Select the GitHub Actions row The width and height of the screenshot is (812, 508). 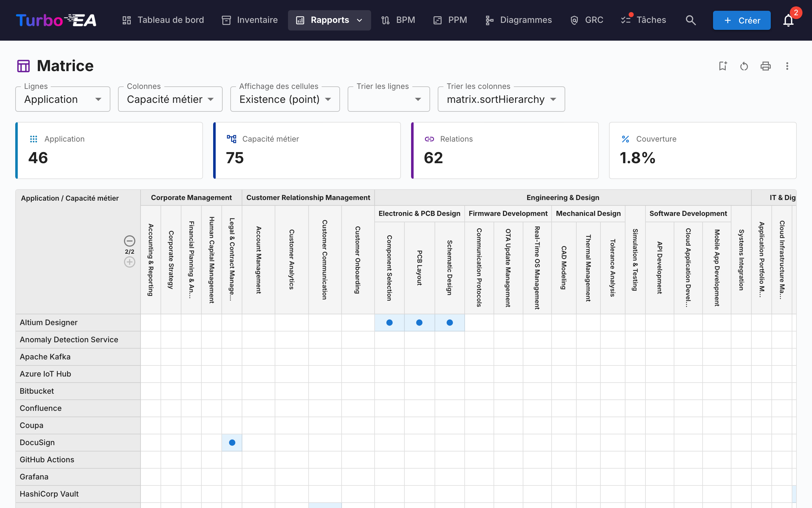tap(78, 460)
